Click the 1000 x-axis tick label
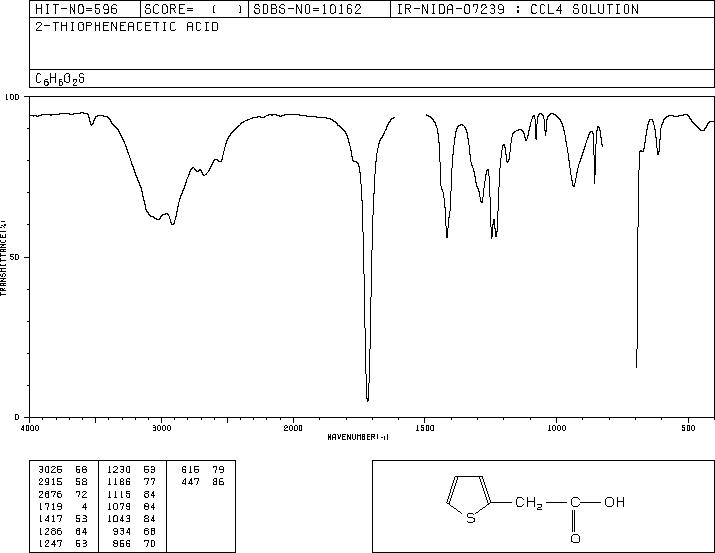 click(557, 428)
